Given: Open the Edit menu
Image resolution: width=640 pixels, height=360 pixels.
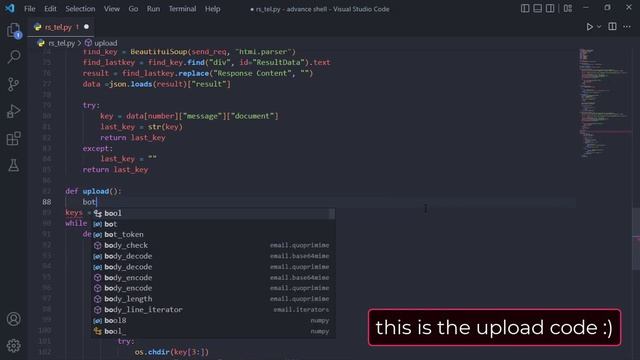Looking at the screenshot, I should 50,9.
